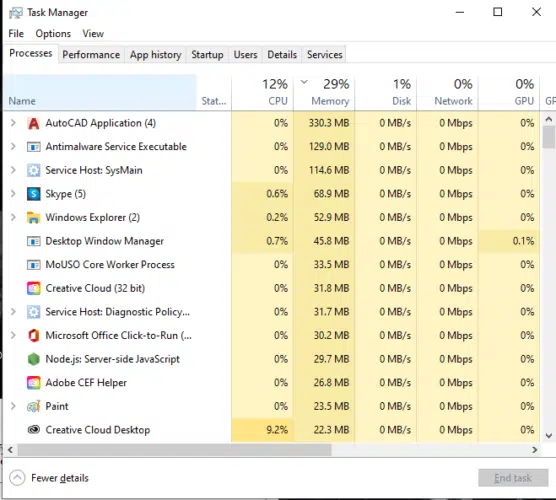Switch to the Performance tab
The height and width of the screenshot is (500, 556).
pos(91,55)
